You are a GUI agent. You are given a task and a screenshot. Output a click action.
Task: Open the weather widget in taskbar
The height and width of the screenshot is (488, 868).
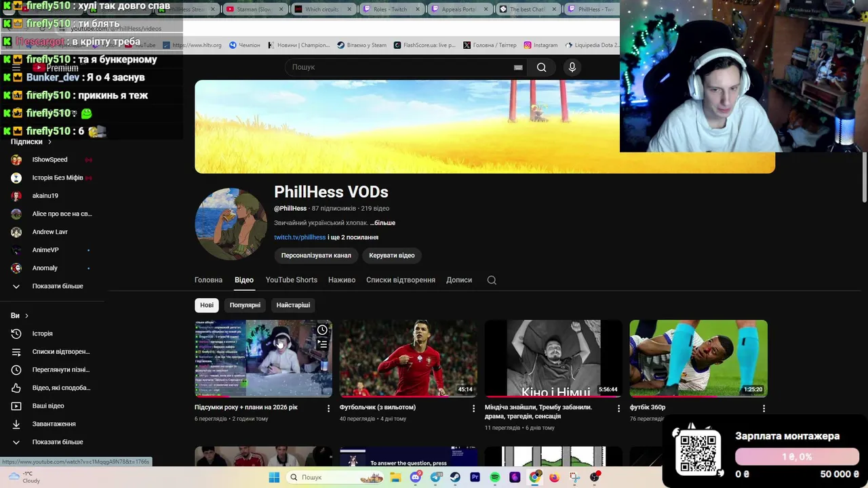pyautogui.click(x=24, y=477)
